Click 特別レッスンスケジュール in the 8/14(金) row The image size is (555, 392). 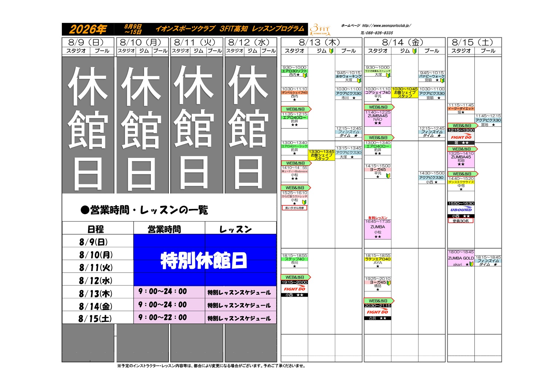(x=239, y=305)
